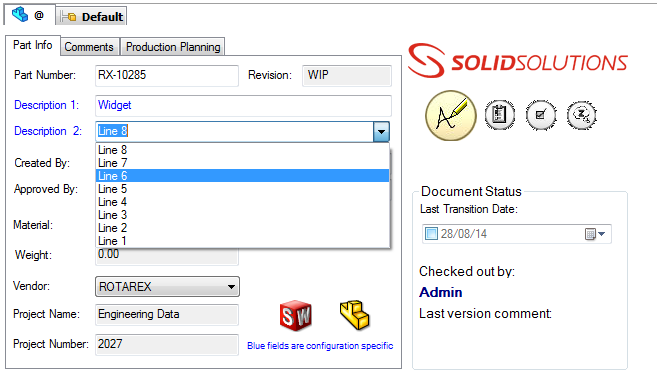Pick Line 4 in the dropdown
Screen dimensions: 661x380
(242, 202)
